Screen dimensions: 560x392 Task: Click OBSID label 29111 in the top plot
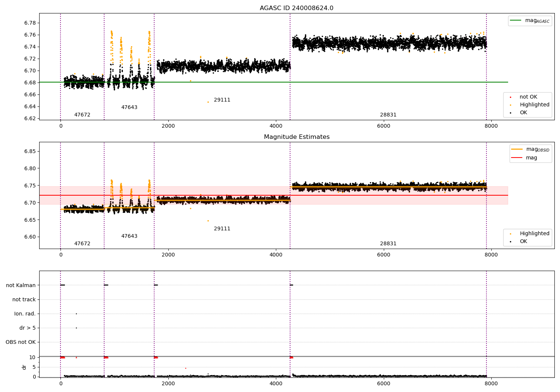(222, 100)
